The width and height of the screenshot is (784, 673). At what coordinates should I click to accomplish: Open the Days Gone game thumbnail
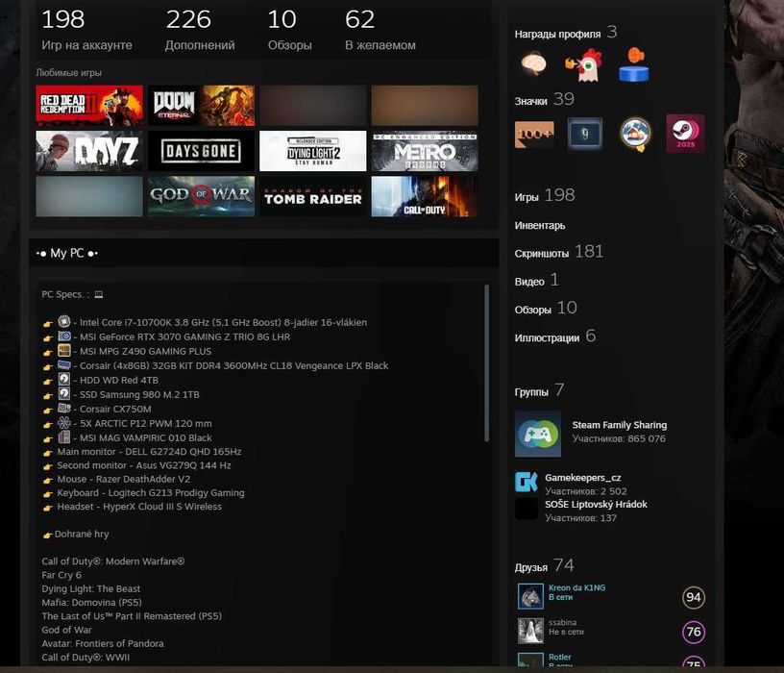[202, 151]
